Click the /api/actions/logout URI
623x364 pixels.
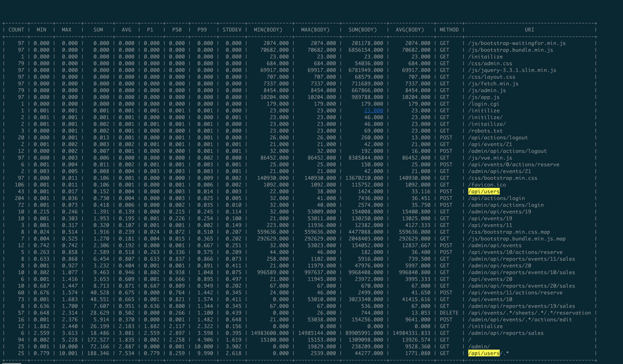click(x=498, y=138)
